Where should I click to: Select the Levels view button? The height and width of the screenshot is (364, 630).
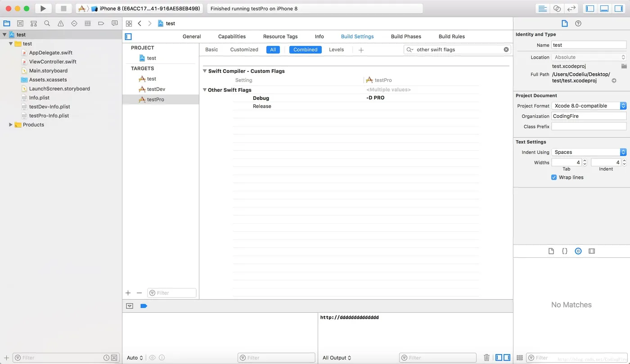tap(336, 49)
